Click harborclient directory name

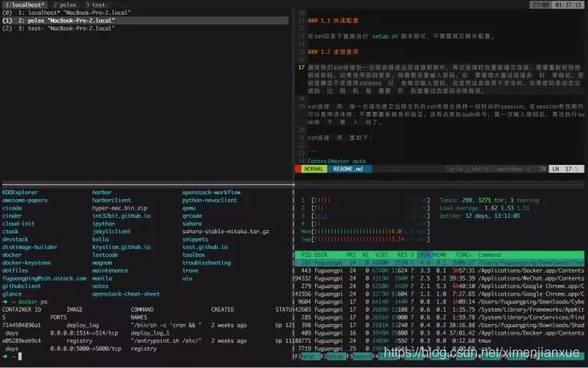click(x=111, y=200)
